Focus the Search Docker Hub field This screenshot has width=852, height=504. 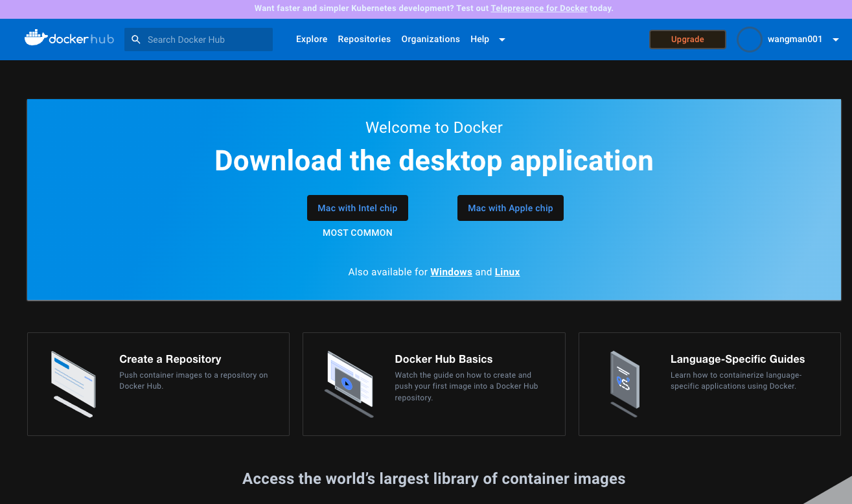click(x=198, y=40)
